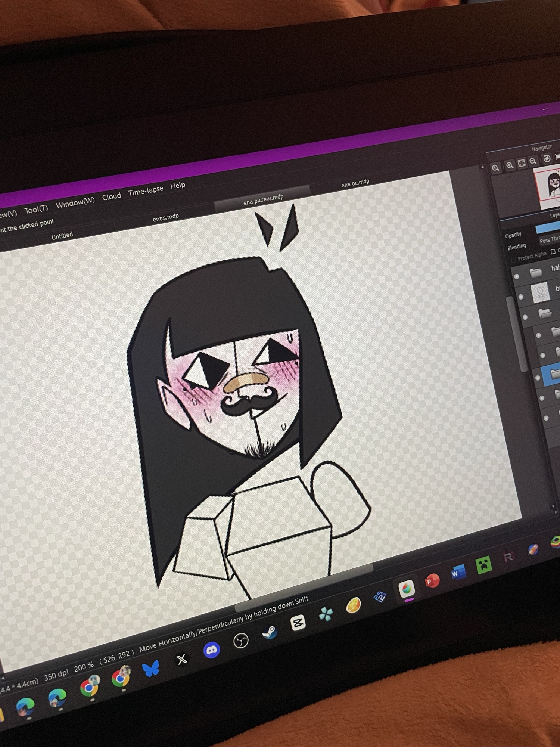Screen dimensions: 560x747
Task: Enable the Protect Alpha checkbox
Action: 514,259
